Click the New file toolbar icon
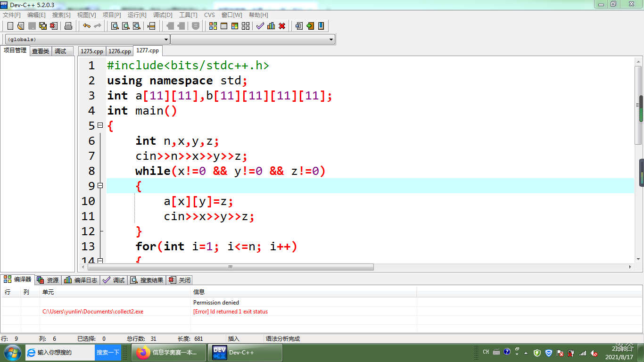This screenshot has height=362, width=644. 10,26
